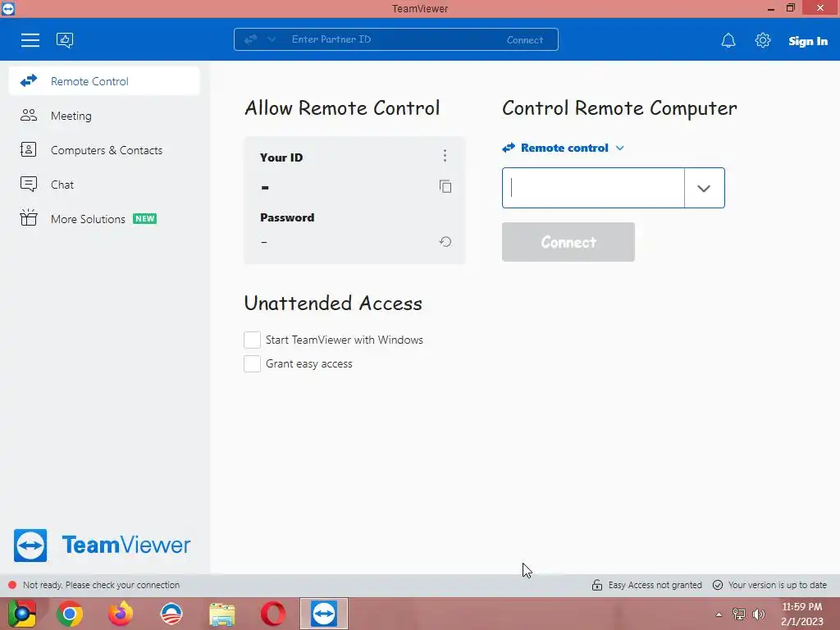Click the NEW badge next to More Solutions
Viewport: 840px width, 630px height.
pyautogui.click(x=144, y=218)
